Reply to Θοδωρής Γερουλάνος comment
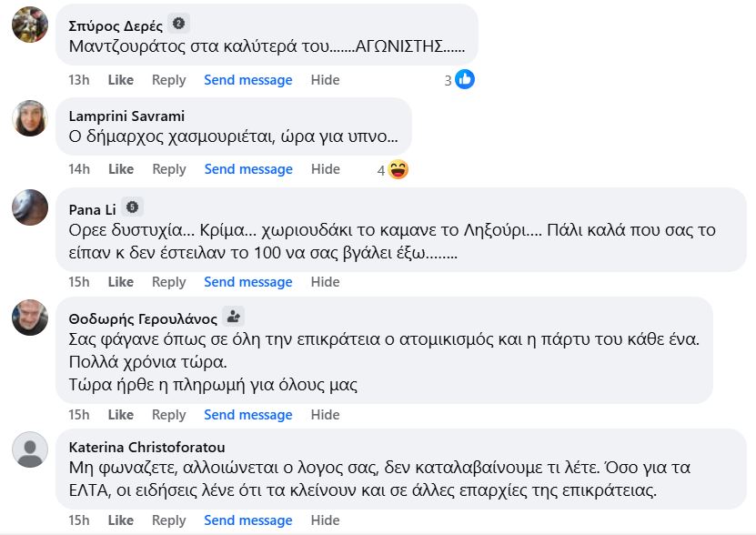This screenshot has width=756, height=535. point(169,415)
